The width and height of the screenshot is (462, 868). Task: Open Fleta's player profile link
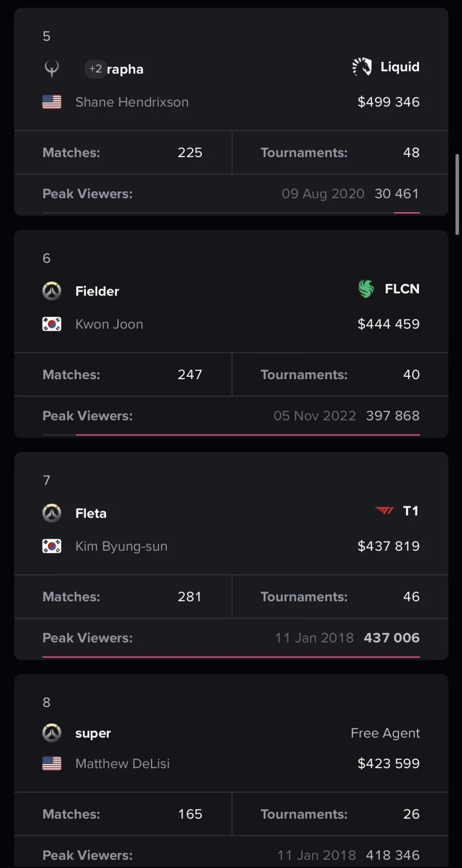pos(91,514)
